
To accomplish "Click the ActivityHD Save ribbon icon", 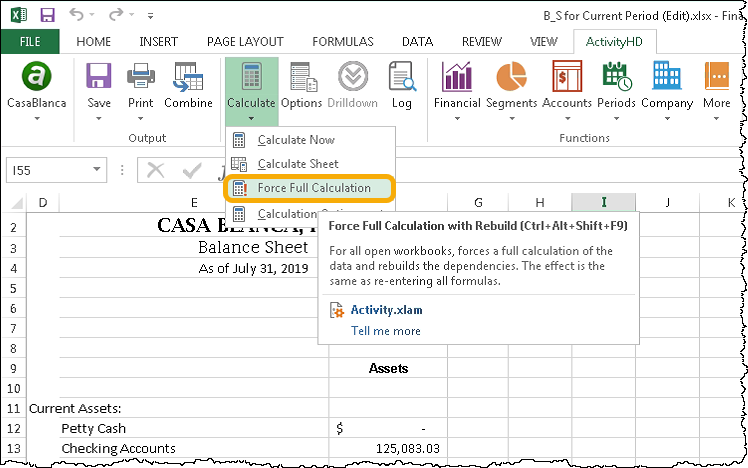I will click(99, 75).
